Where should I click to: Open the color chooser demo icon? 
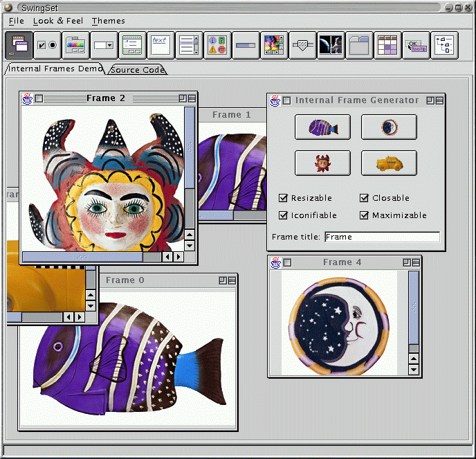[75, 45]
